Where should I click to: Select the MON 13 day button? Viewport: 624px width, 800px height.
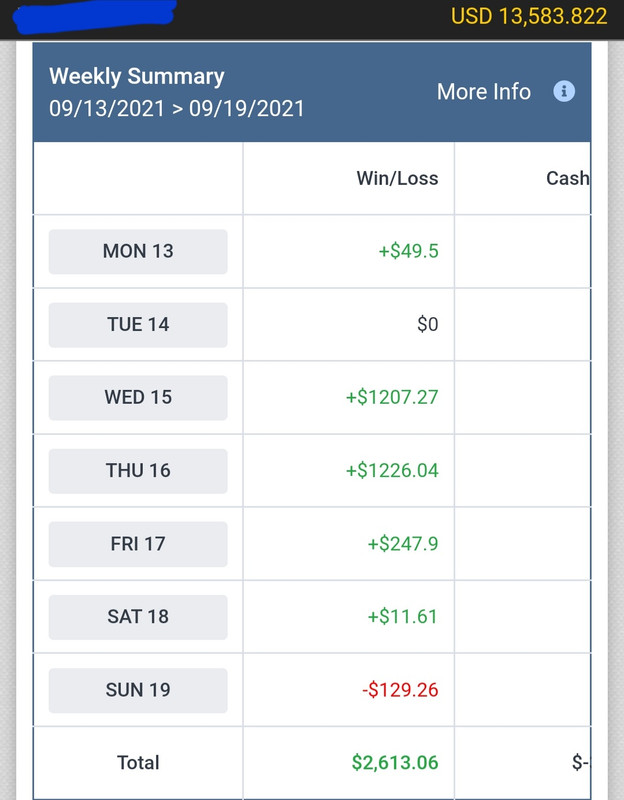coord(138,252)
